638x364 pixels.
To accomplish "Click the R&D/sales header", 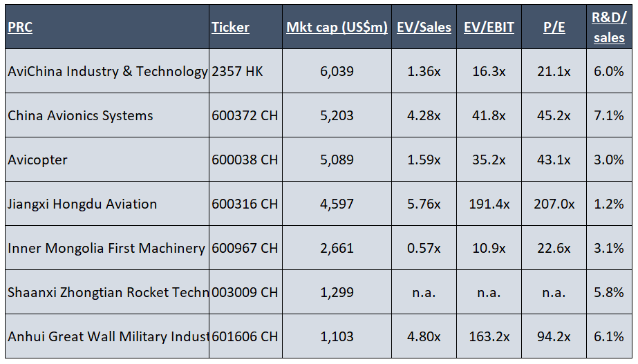I will point(609,27).
